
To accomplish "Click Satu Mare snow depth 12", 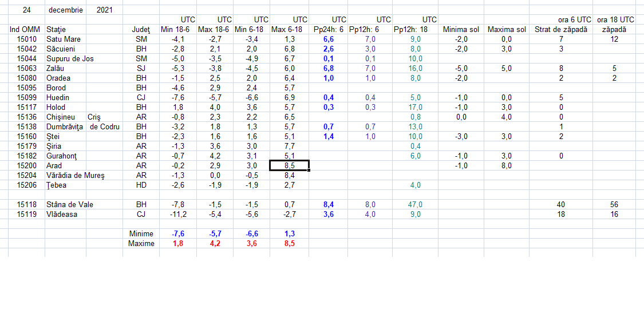I will [614, 39].
